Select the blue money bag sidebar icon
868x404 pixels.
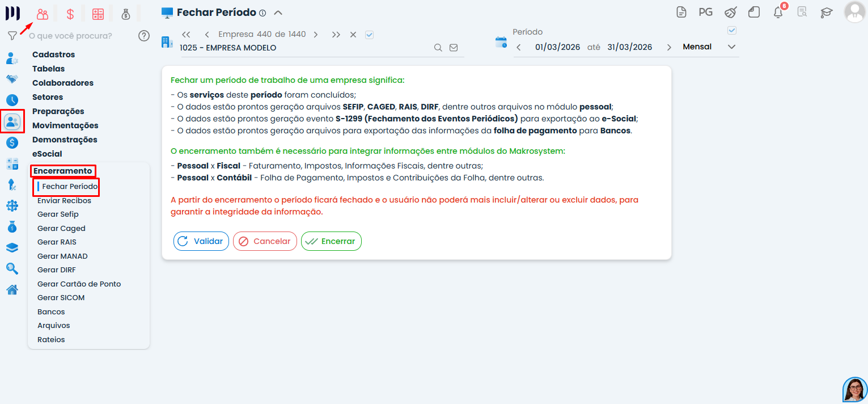tap(12, 227)
